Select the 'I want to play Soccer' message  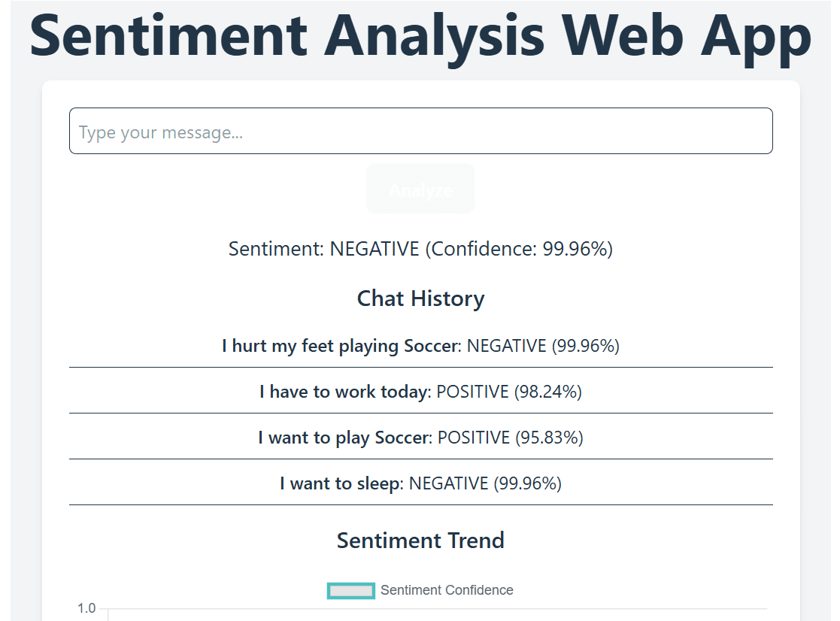coord(343,438)
